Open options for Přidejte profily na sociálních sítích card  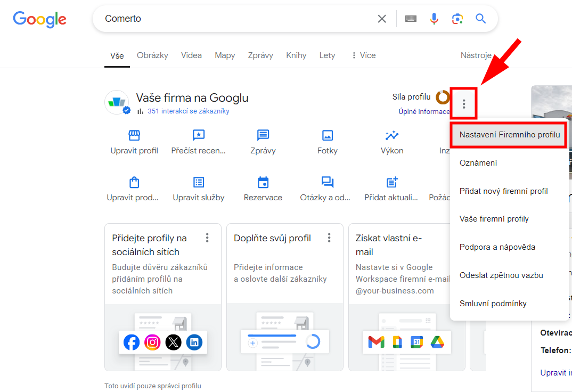[207, 238]
